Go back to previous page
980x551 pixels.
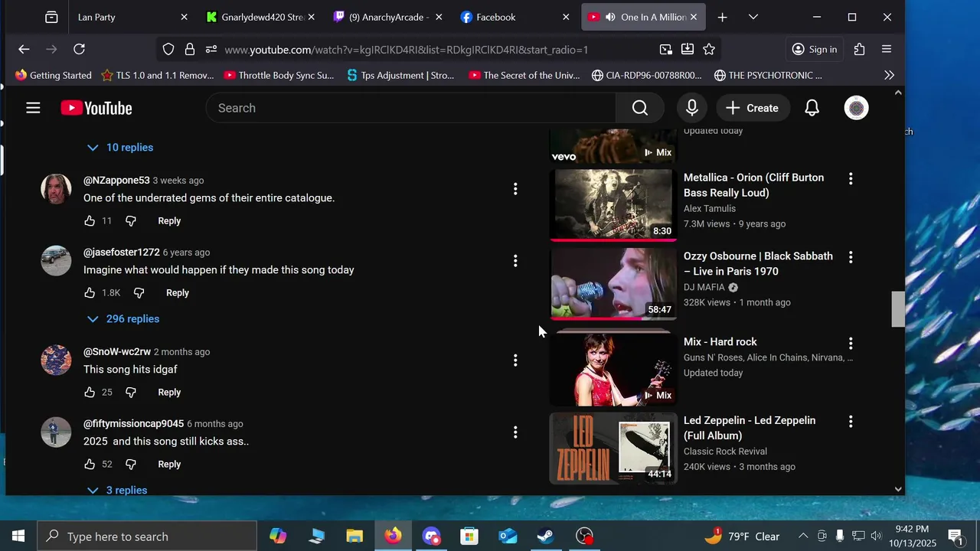[x=24, y=49]
